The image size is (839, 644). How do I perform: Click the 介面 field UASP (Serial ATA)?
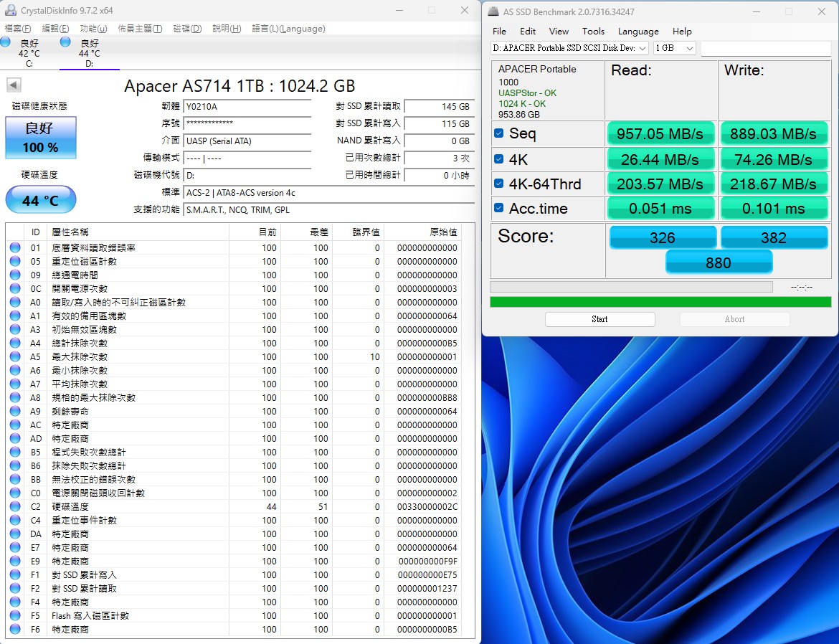click(247, 141)
